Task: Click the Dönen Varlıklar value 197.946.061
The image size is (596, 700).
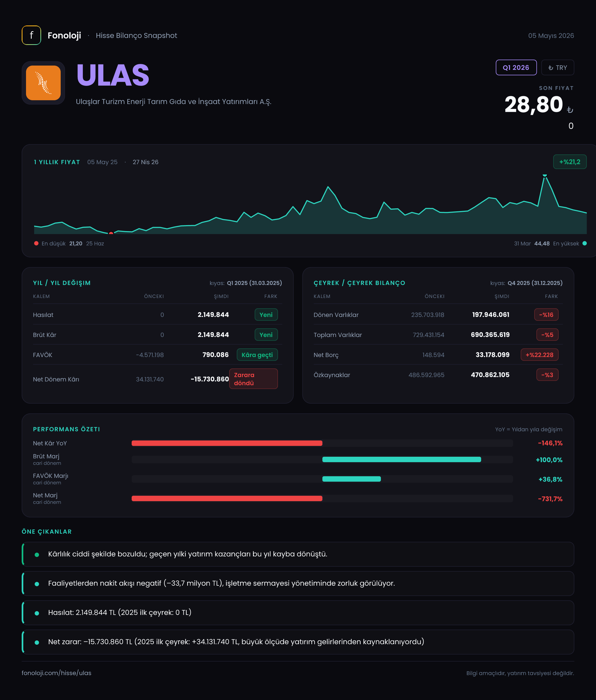Action: [491, 315]
